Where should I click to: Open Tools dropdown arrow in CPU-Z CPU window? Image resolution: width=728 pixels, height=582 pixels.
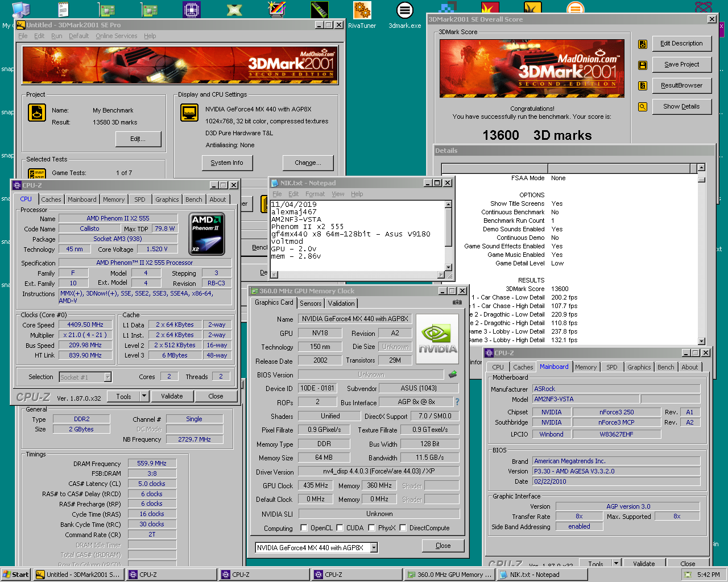(144, 396)
